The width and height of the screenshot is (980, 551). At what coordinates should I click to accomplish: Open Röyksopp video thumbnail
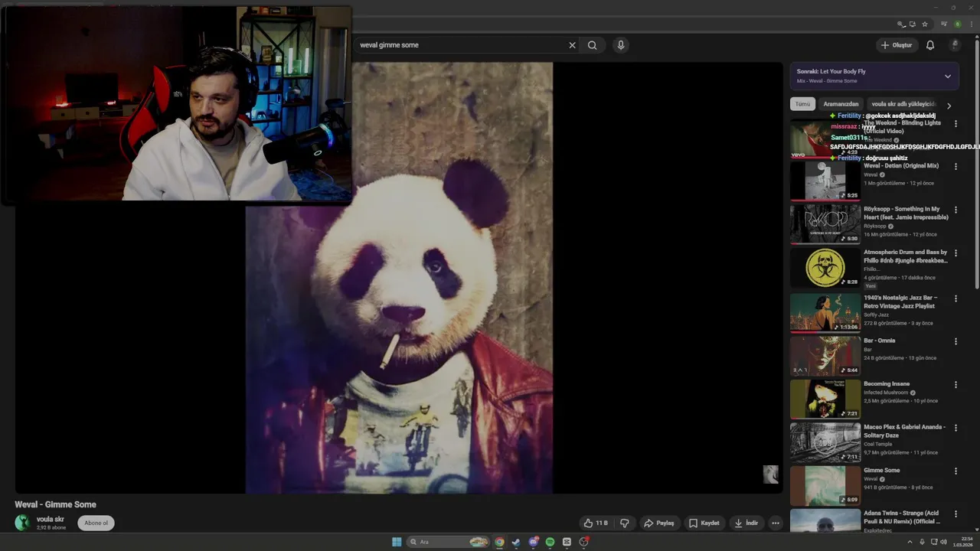pyautogui.click(x=825, y=223)
